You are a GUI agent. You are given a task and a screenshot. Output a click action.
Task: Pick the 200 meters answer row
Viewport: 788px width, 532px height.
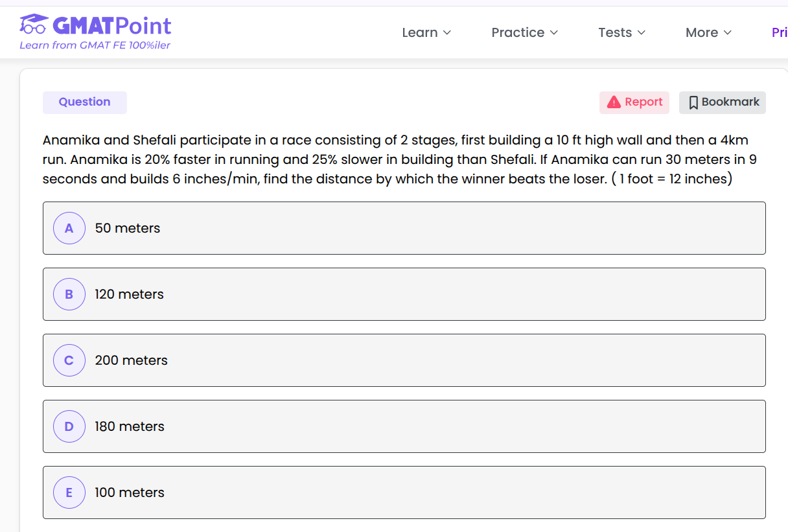[404, 360]
